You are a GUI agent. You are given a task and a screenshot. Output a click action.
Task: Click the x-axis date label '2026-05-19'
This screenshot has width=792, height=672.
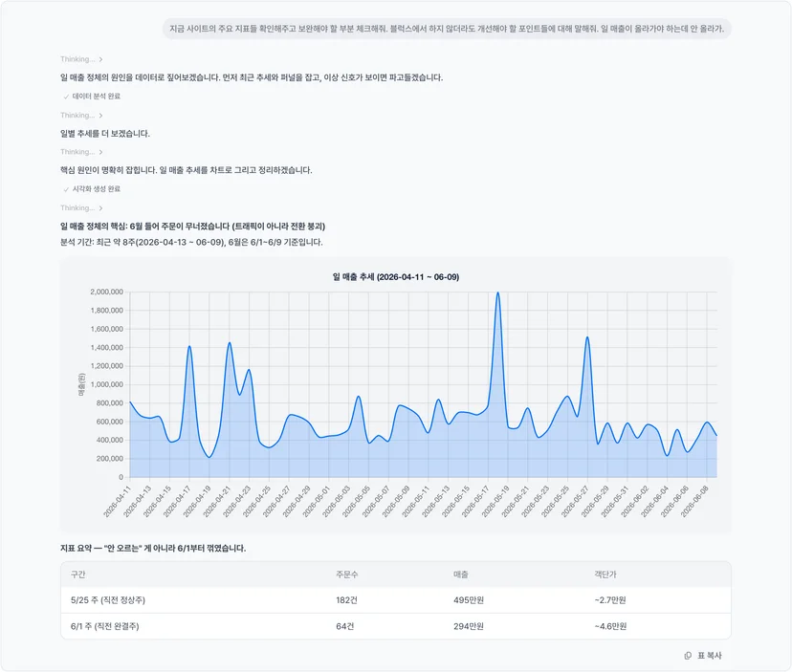point(495,501)
